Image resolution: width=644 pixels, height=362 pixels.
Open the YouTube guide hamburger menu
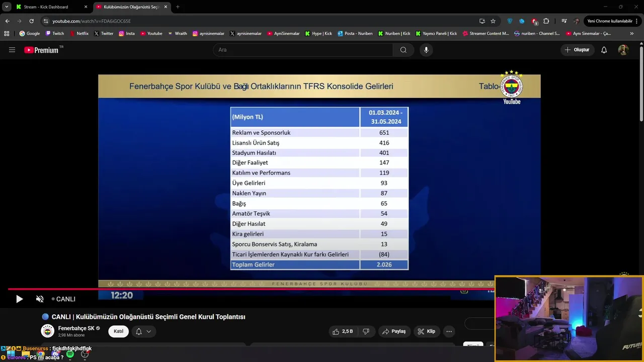[12, 50]
